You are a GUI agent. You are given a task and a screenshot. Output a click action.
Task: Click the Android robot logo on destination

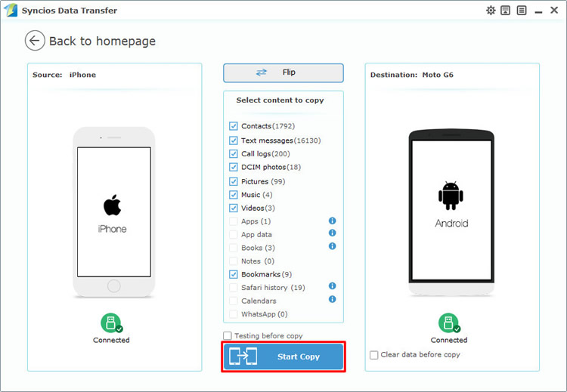(x=451, y=196)
